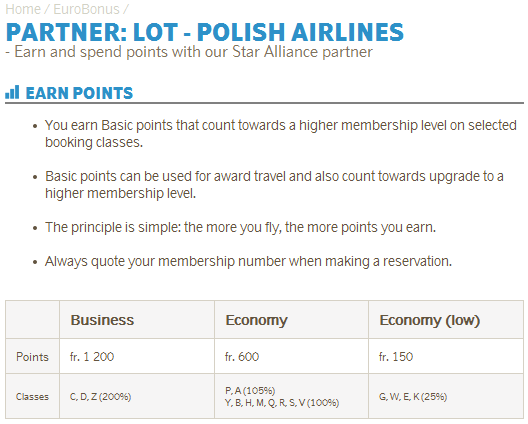
Task: Open the Home breadcrumb link
Action: [x=23, y=9]
